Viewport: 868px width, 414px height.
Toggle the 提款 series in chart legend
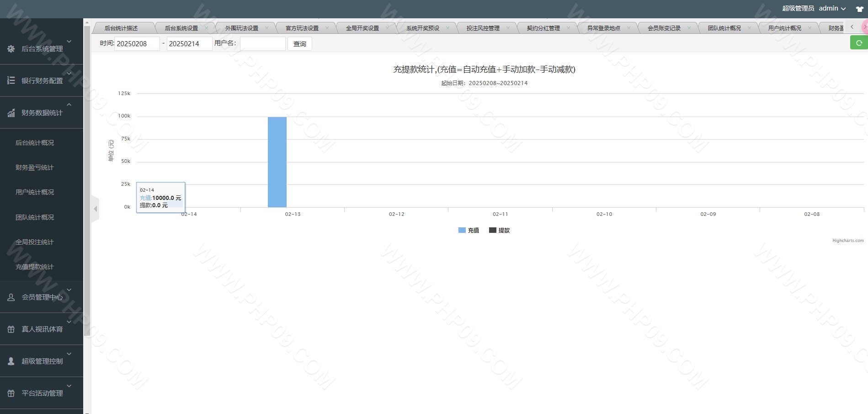tap(500, 231)
